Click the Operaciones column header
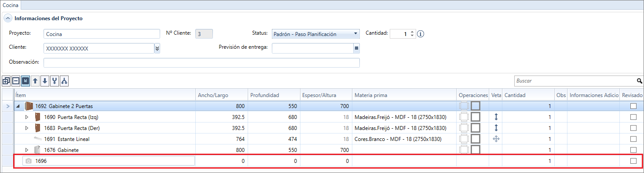 473,95
